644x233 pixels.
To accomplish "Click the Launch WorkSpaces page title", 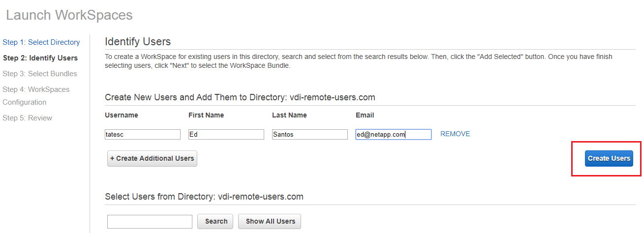I will (69, 15).
